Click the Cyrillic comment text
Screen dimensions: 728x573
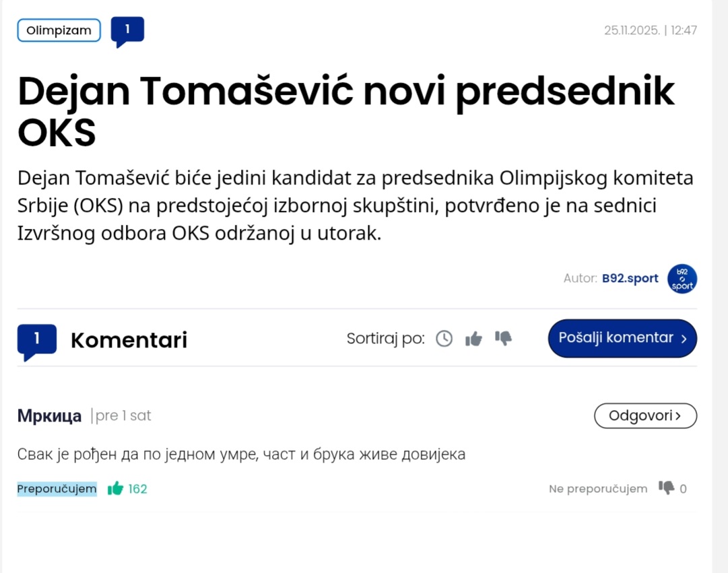241,454
